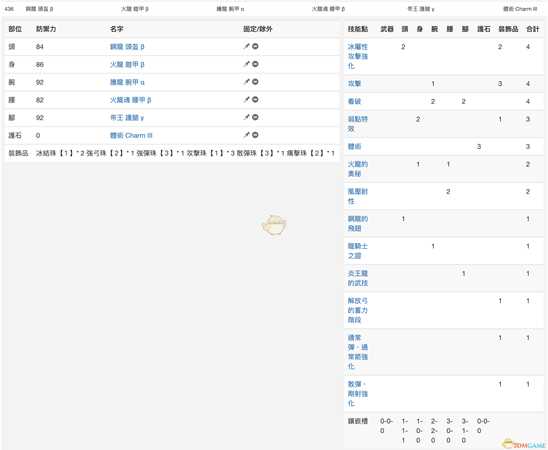Exclude the waist armor piece (腰 row)
548x450 pixels.
pos(255,100)
